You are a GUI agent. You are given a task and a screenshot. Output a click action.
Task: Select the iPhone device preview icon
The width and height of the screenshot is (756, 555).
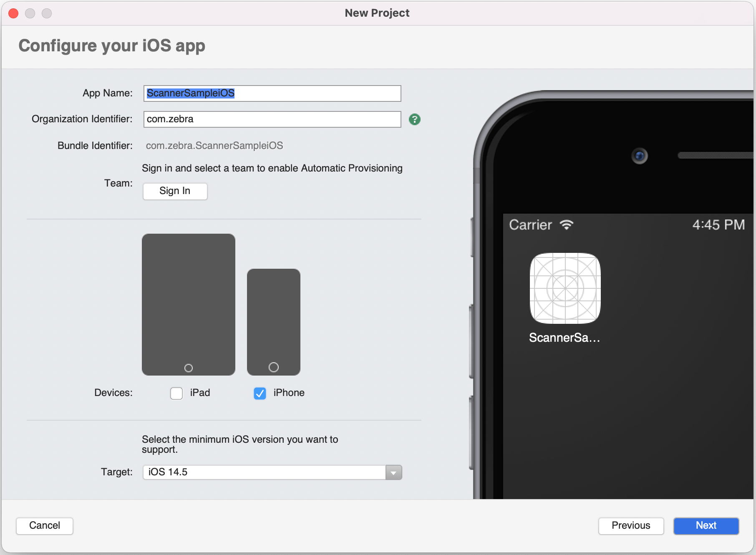tap(274, 321)
